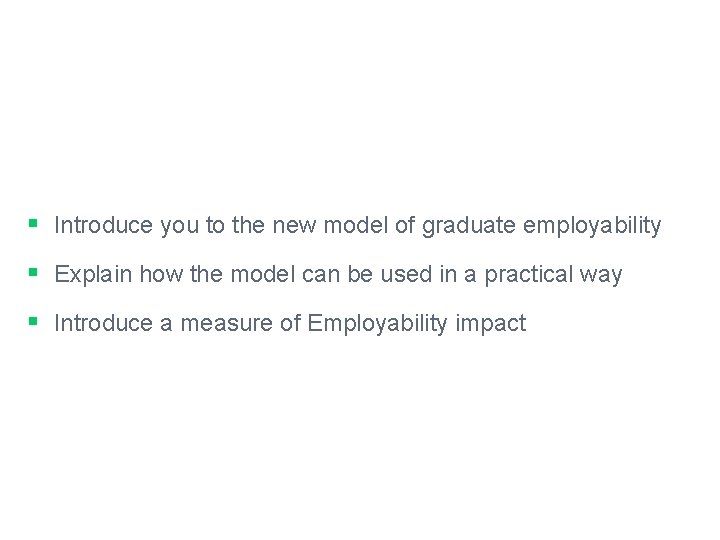
Task: Click the first green square bullet marker
Action: (33, 222)
